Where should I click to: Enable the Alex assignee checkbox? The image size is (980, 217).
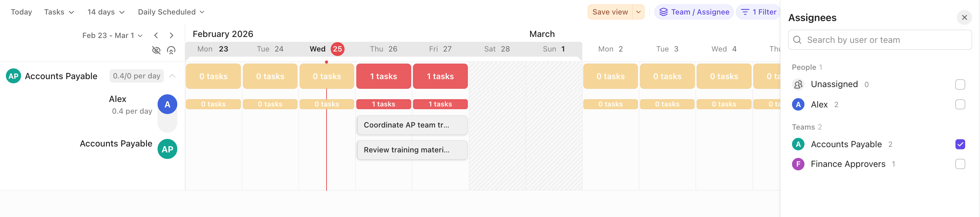pyautogui.click(x=961, y=104)
